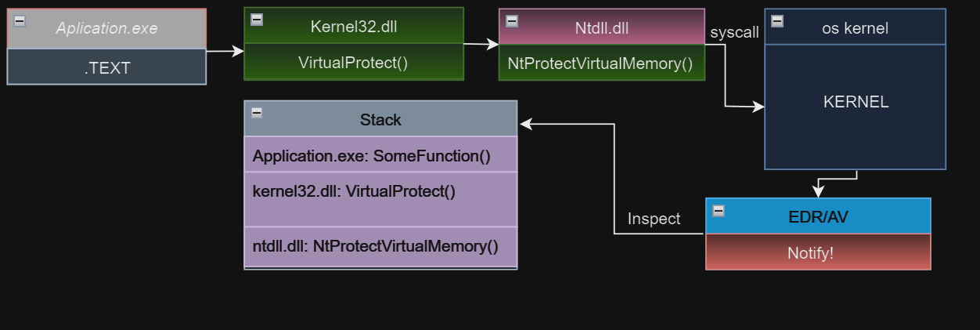Image resolution: width=980 pixels, height=330 pixels.
Task: Collapse the os kernel container
Action: (777, 21)
